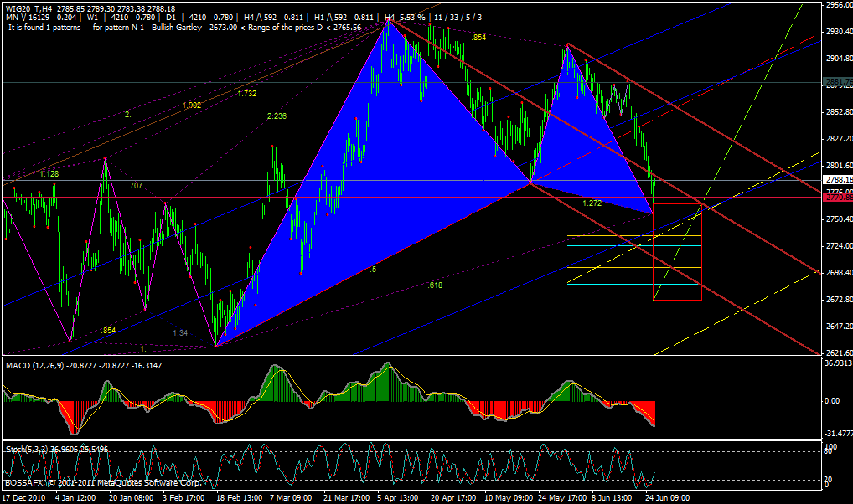Select the 2.236 ratio label

(277, 116)
